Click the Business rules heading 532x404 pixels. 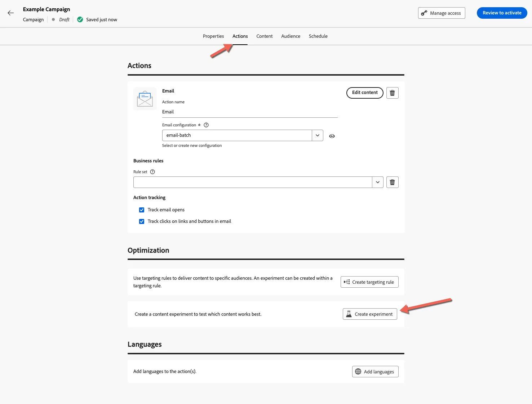[148, 161]
